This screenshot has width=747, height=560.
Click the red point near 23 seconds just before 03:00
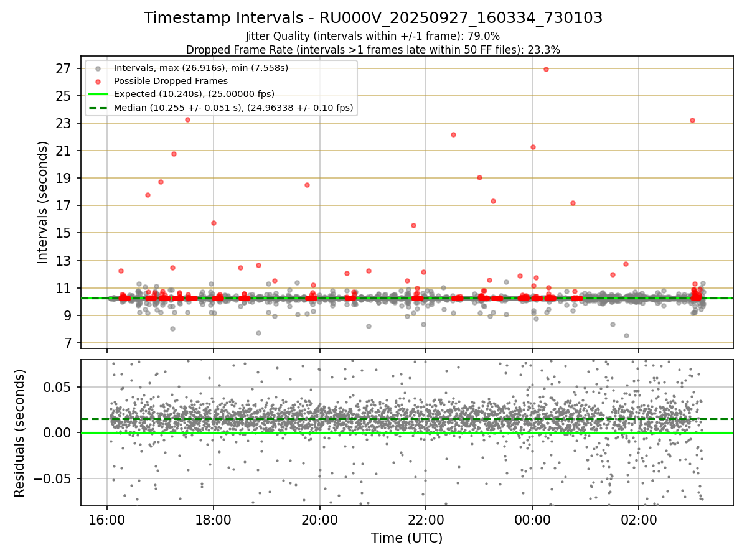click(x=692, y=120)
